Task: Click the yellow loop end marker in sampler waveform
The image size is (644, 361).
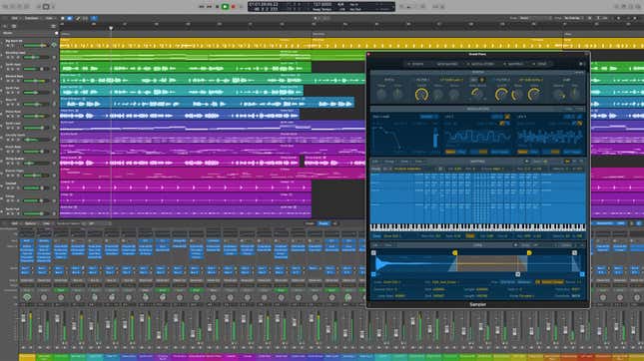Action: [529, 253]
